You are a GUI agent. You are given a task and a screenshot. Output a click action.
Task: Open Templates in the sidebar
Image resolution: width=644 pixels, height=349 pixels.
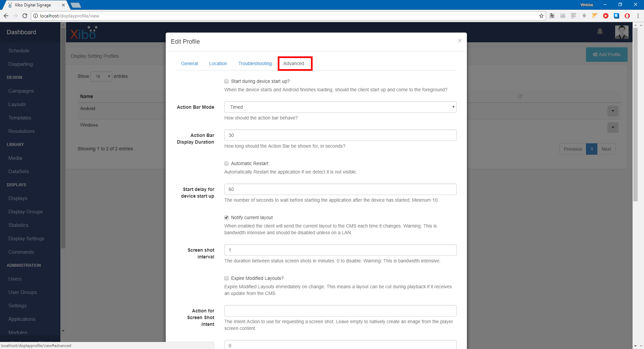point(20,118)
